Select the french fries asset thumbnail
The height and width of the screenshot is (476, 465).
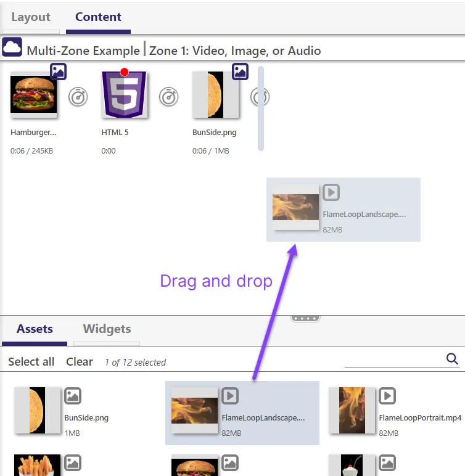pos(38,465)
